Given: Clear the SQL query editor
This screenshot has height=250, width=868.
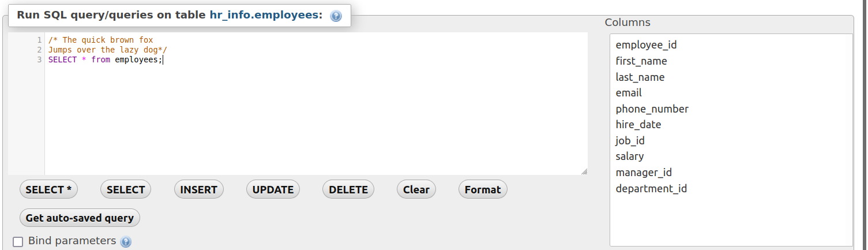Looking at the screenshot, I should [416, 189].
